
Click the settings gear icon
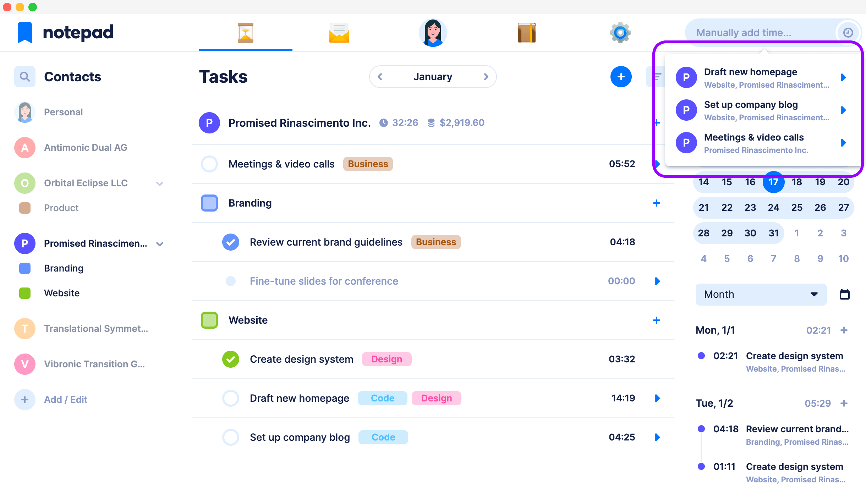coord(620,32)
